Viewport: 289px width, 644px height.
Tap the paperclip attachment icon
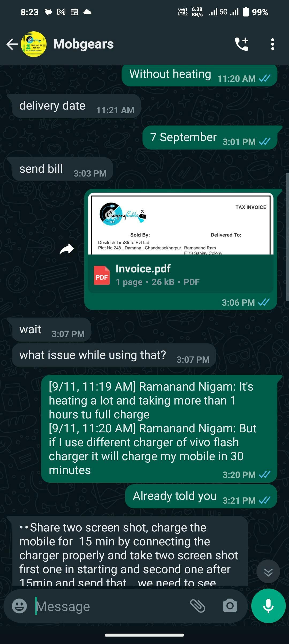coord(197,606)
